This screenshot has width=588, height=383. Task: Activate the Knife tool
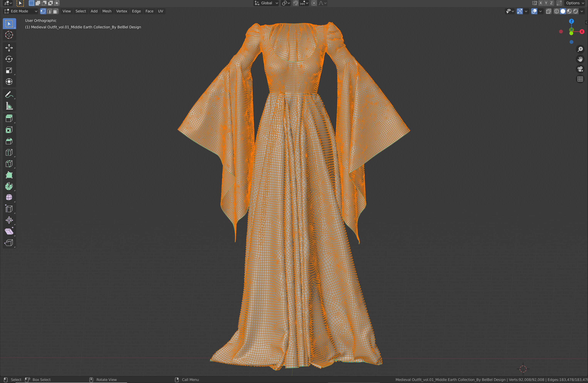point(9,164)
